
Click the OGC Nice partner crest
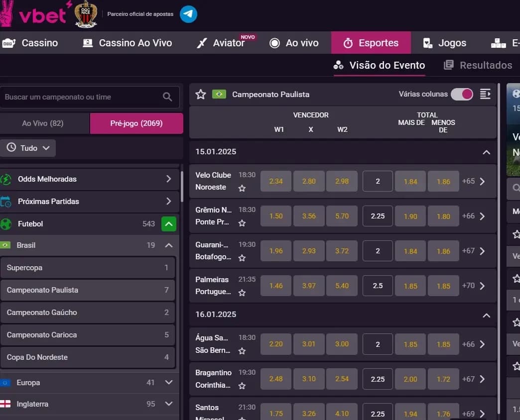[86, 14]
